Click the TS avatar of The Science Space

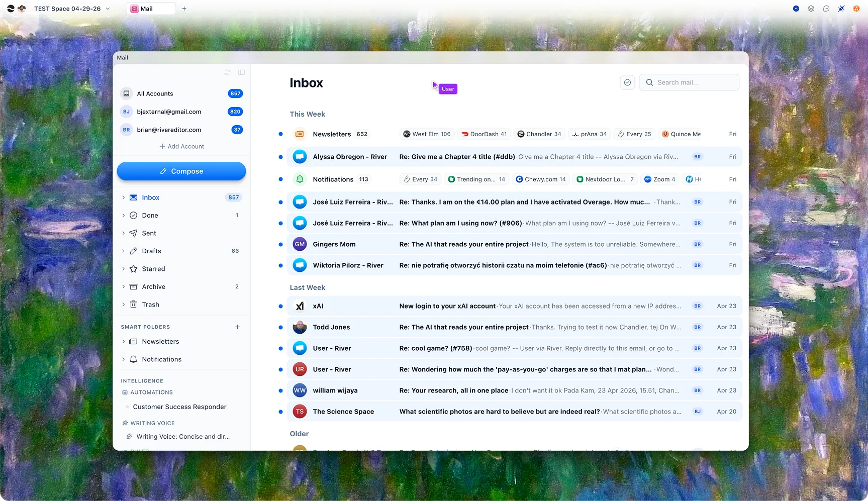click(300, 412)
